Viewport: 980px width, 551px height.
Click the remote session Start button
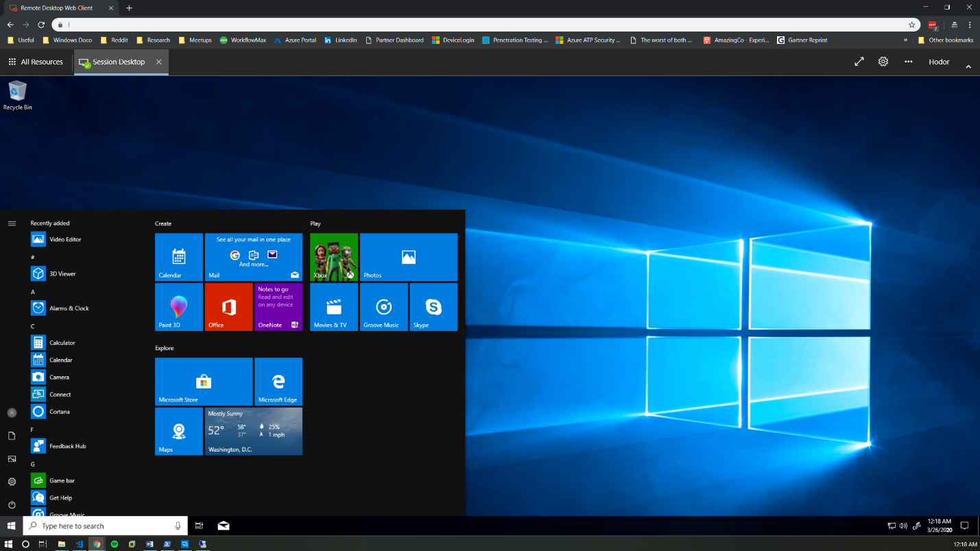click(x=11, y=526)
